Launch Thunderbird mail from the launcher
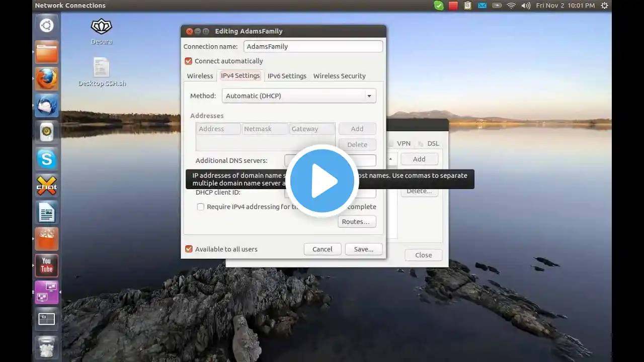The width and height of the screenshot is (644, 362). click(47, 106)
